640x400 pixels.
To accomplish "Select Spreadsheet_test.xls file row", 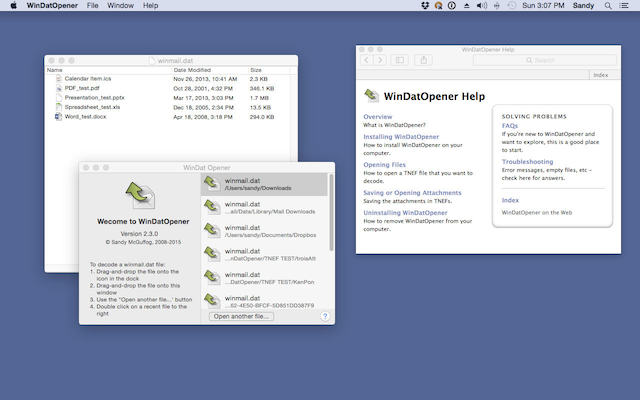I will click(168, 107).
